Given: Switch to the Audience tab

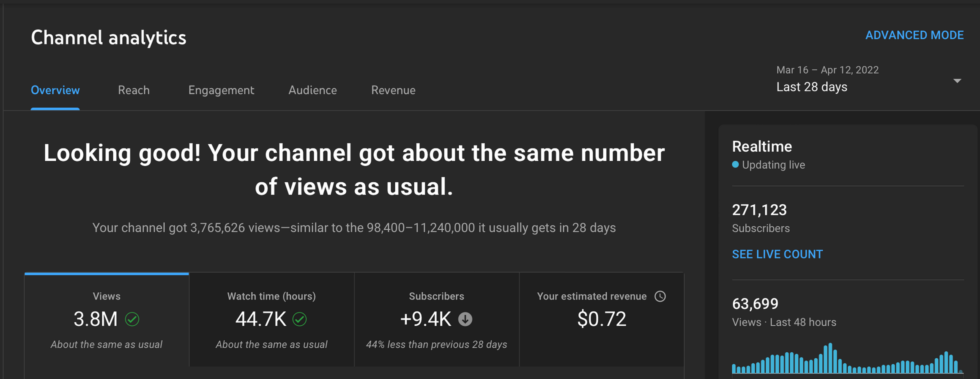Looking at the screenshot, I should (312, 90).
